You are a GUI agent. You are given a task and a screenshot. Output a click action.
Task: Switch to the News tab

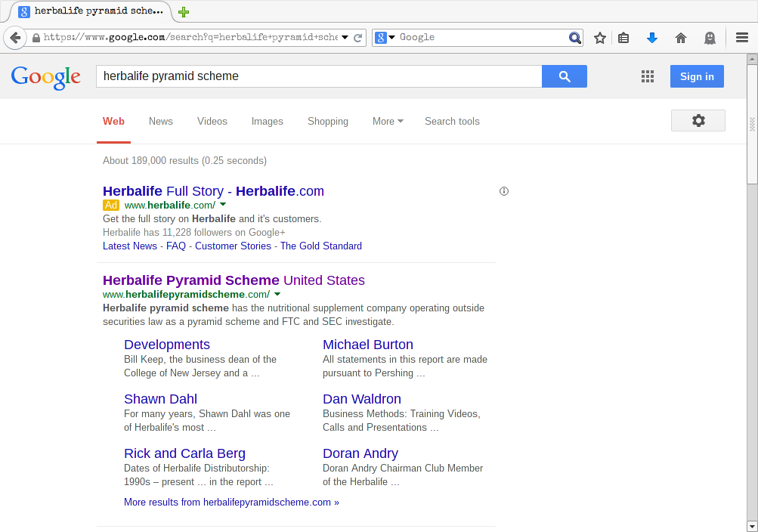click(160, 121)
